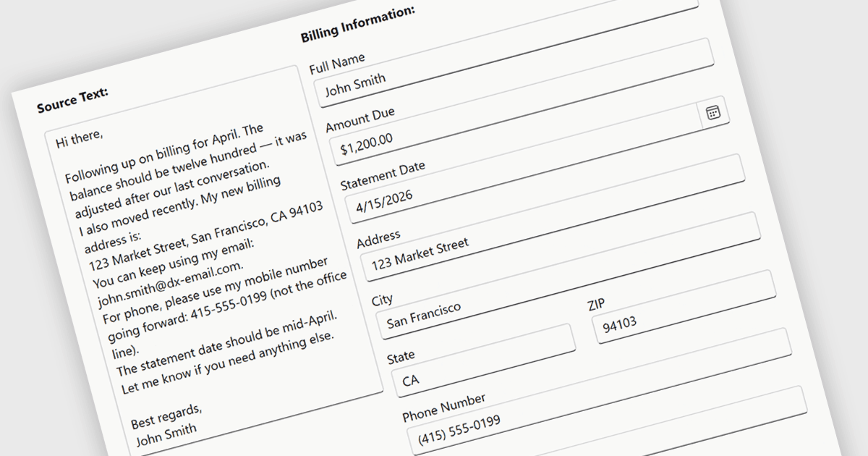Image resolution: width=868 pixels, height=456 pixels.
Task: Click the City label
Action: pyautogui.click(x=383, y=299)
